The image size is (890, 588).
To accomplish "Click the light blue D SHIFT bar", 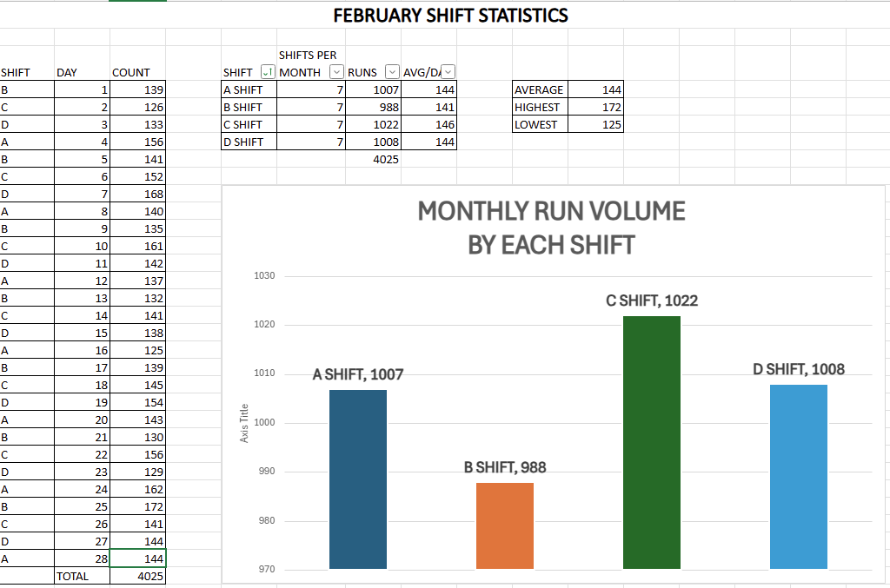I will pyautogui.click(x=799, y=477).
